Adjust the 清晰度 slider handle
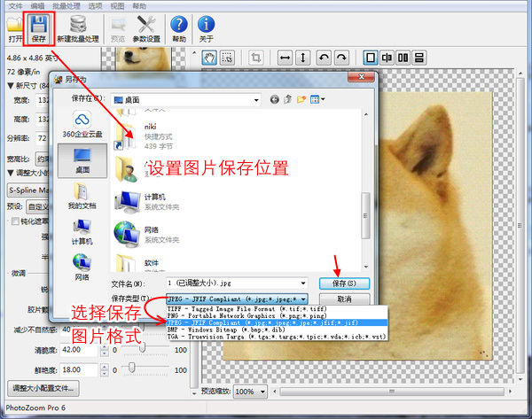Screen dimensions: 532x419 143,348
